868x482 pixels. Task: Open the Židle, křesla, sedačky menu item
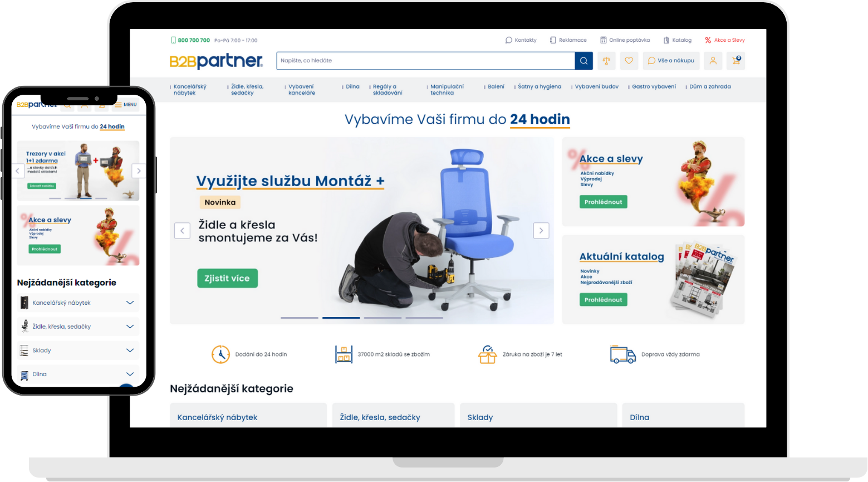[x=247, y=90]
